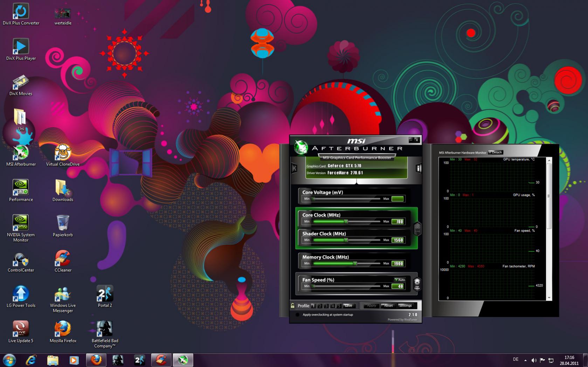
Task: Click the Memory Clock value field showing 1900
Action: (398, 263)
